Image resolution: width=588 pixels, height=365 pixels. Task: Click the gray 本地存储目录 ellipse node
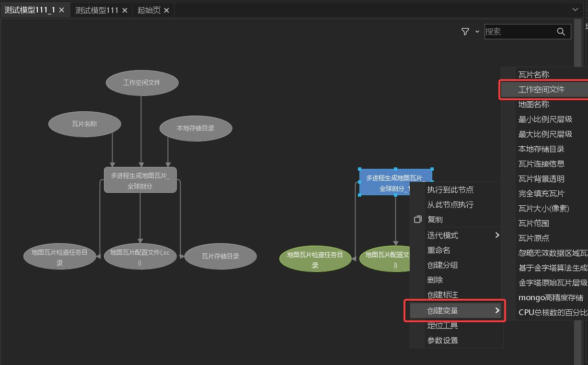click(196, 128)
